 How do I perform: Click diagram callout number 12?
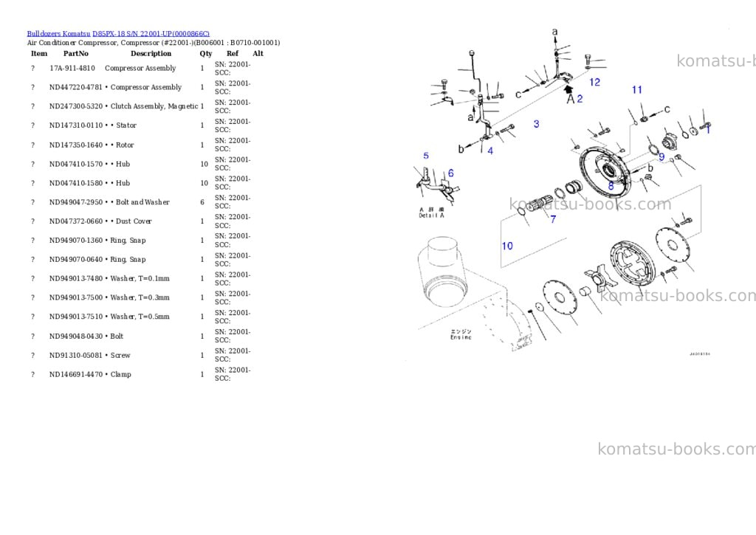point(594,83)
